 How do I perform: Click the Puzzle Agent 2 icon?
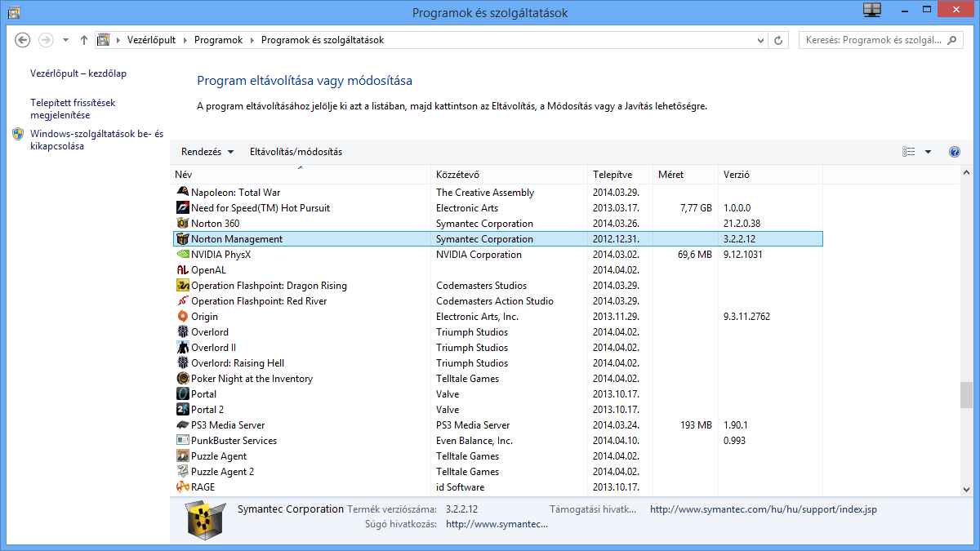[183, 472]
